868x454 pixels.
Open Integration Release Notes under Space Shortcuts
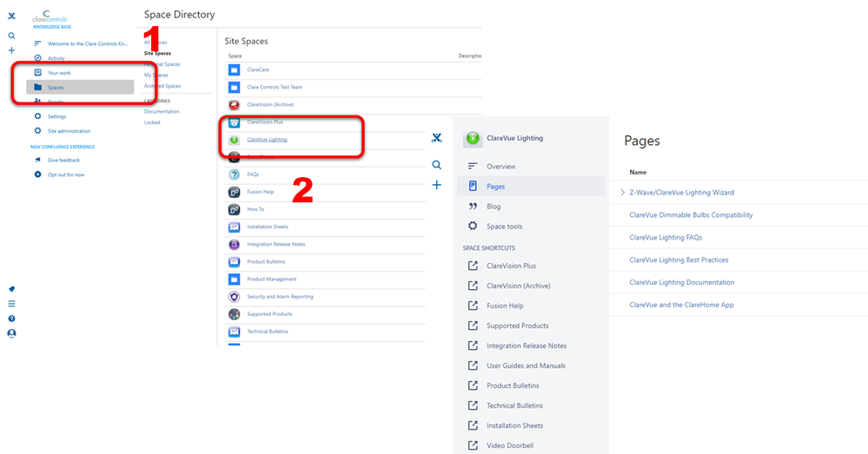[527, 345]
